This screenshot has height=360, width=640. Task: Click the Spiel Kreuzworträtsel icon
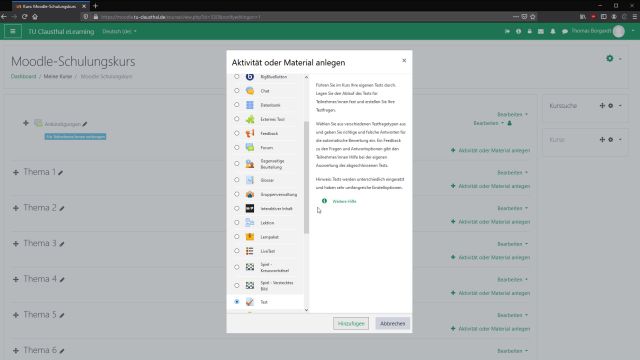pyautogui.click(x=250, y=267)
